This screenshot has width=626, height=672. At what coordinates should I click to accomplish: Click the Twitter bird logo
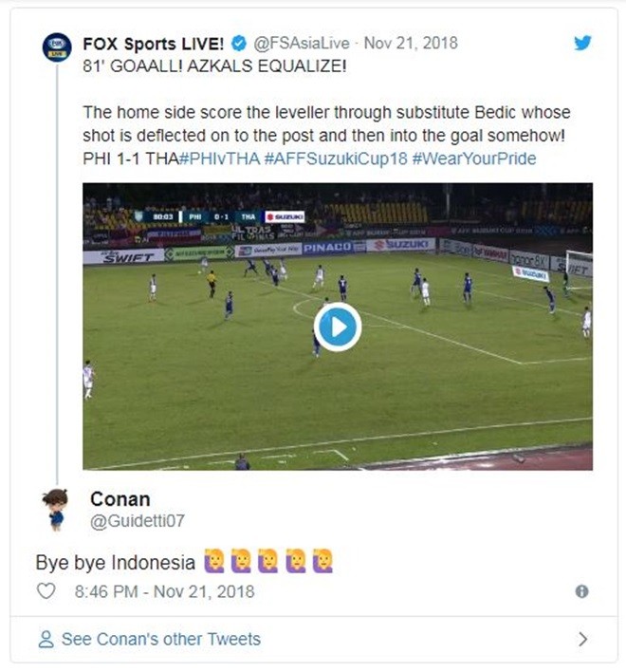coord(582,43)
